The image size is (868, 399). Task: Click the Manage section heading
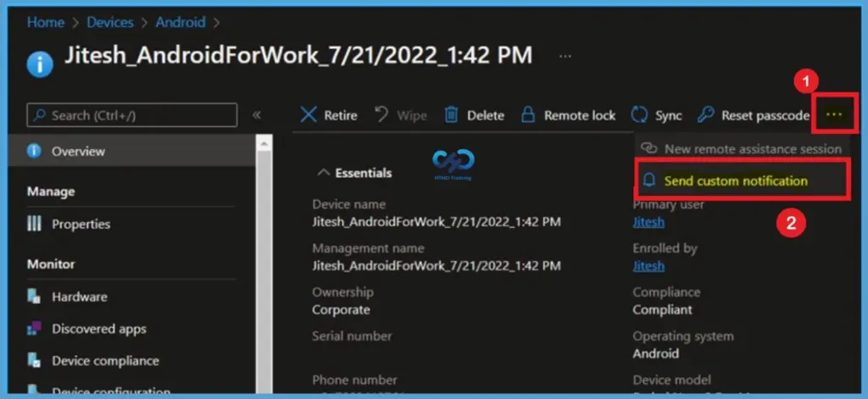[x=51, y=191]
